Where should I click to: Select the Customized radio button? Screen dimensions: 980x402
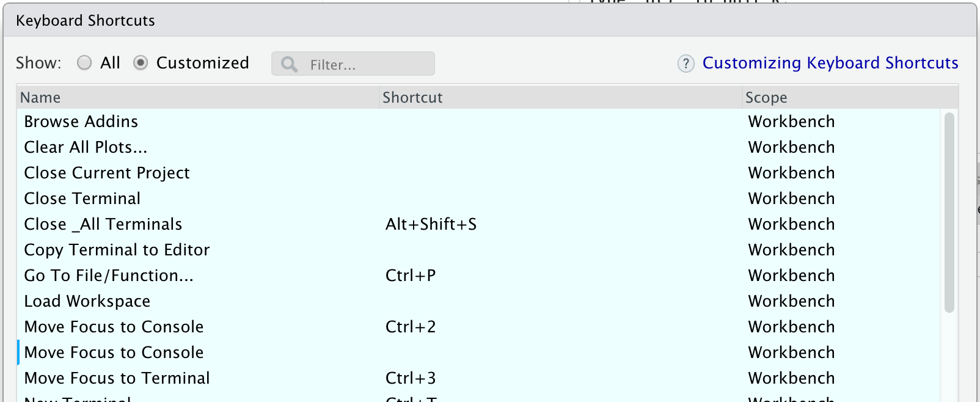pos(141,62)
